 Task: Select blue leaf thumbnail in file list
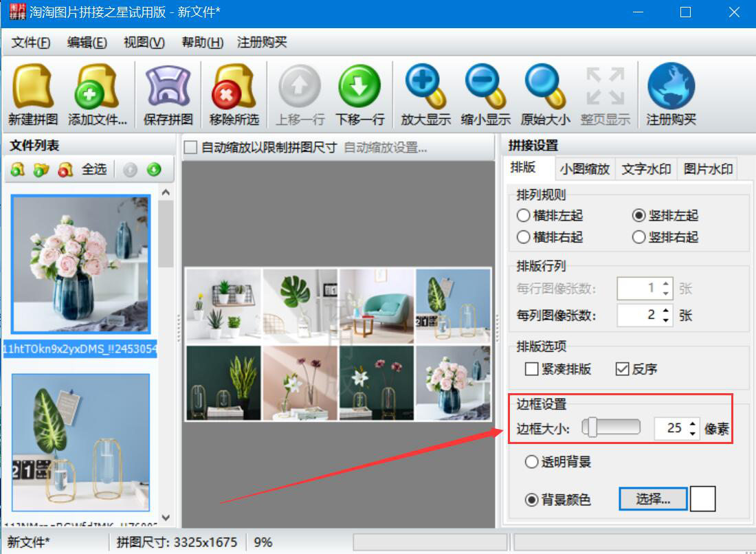coord(81,442)
